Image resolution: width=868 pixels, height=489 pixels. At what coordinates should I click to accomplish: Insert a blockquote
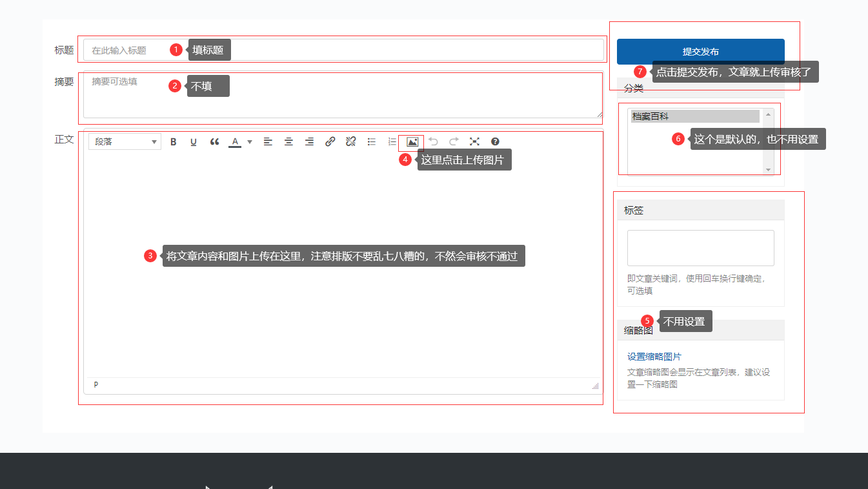click(214, 141)
